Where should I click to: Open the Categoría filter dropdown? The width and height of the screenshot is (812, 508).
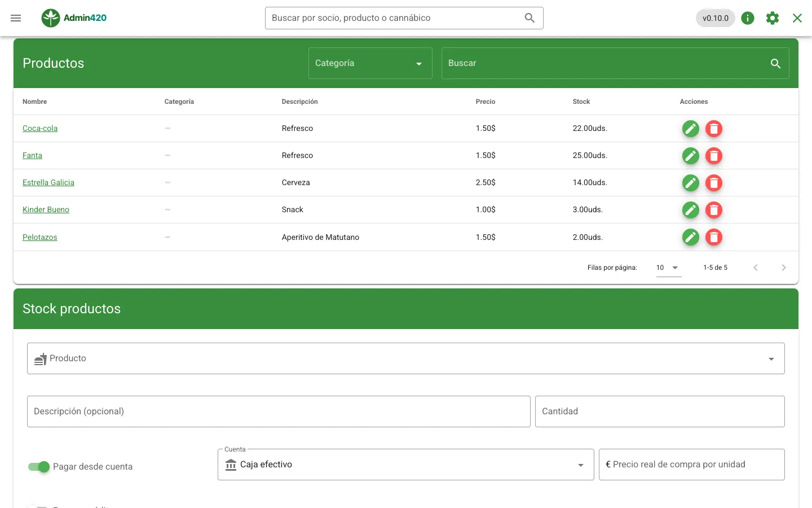370,63
